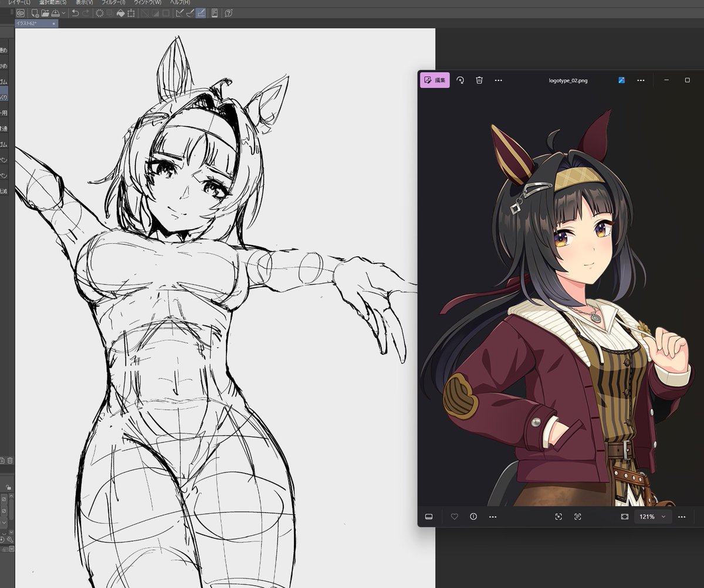Open the フィルター(I) menu
This screenshot has width=704, height=588.
coord(113,2)
